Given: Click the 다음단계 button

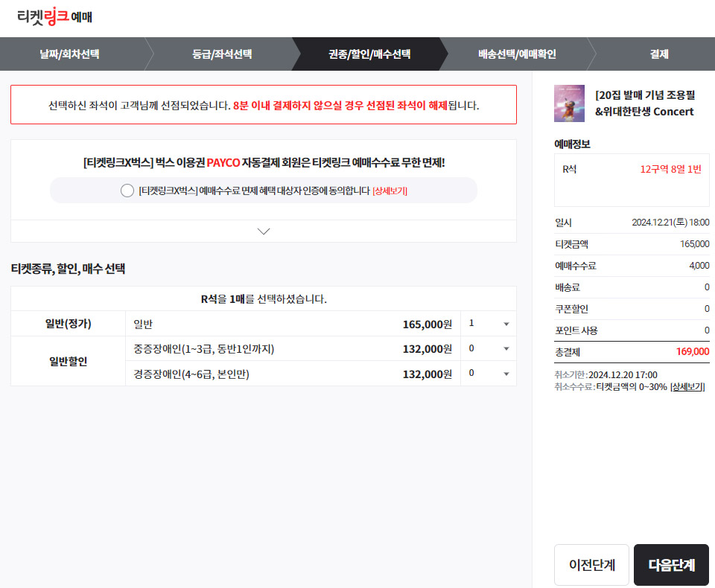Looking at the screenshot, I should (671, 565).
